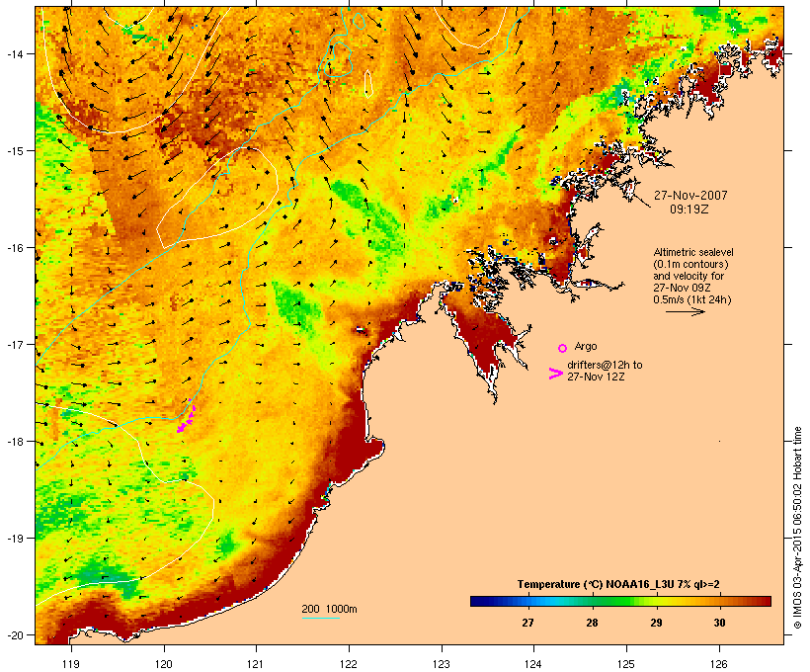Click the longitude label 123
Viewport: 810px width, 672px height.
[x=442, y=664]
